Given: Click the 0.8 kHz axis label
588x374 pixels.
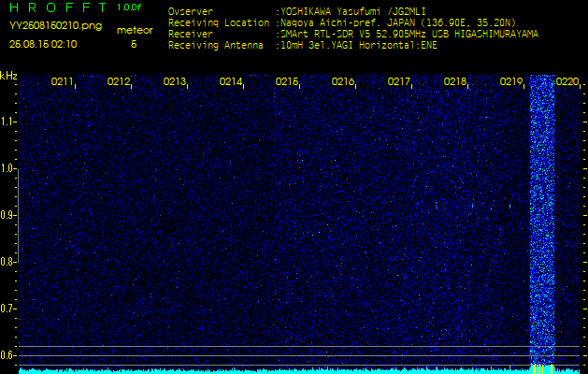Looking at the screenshot, I should tap(7, 262).
